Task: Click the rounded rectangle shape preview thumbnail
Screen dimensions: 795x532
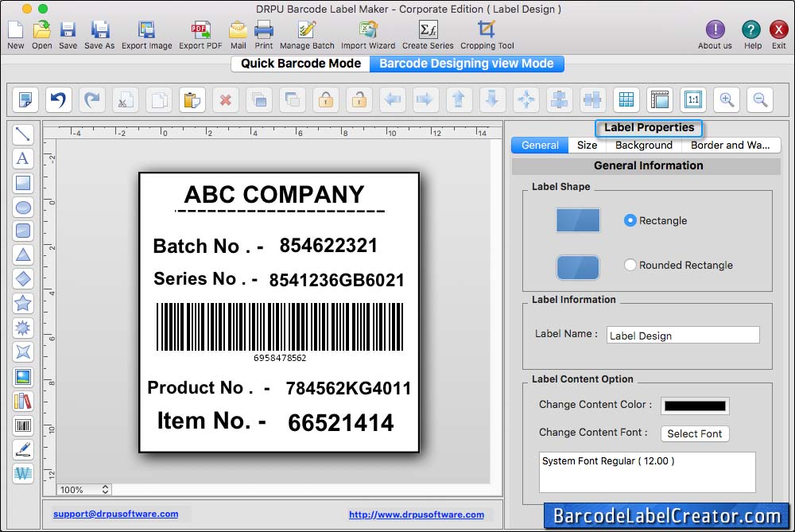Action: tap(577, 267)
